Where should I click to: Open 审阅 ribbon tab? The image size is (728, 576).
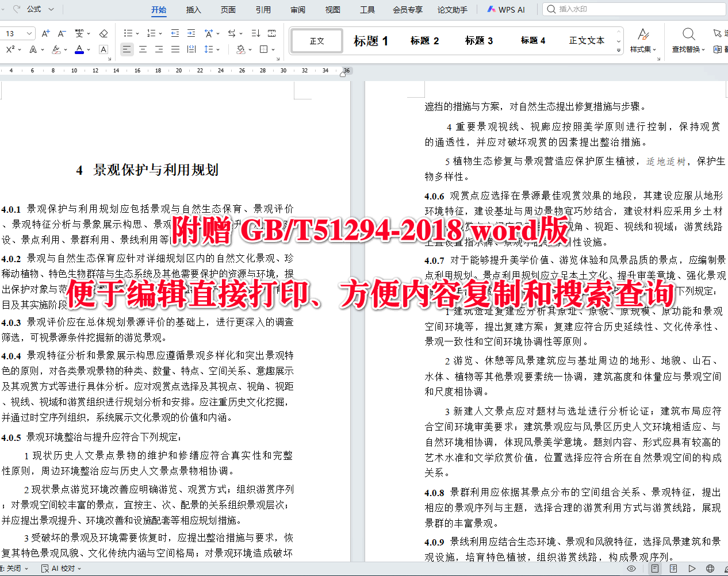(298, 10)
